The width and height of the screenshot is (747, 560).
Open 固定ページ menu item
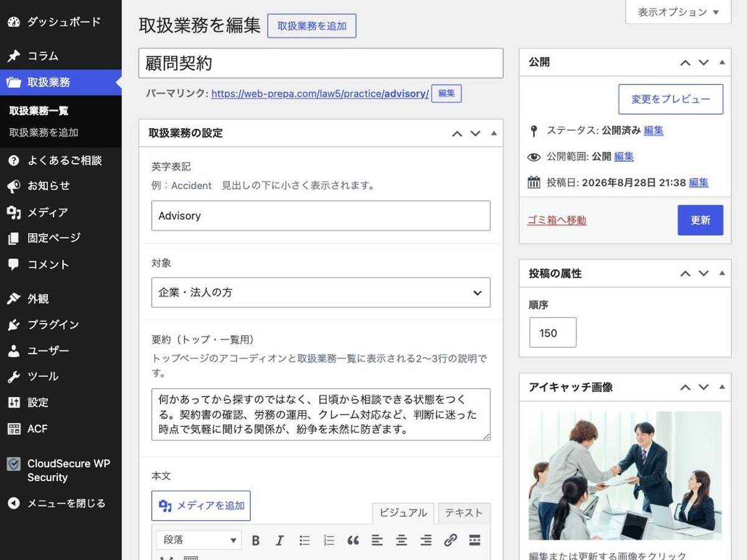point(61,238)
